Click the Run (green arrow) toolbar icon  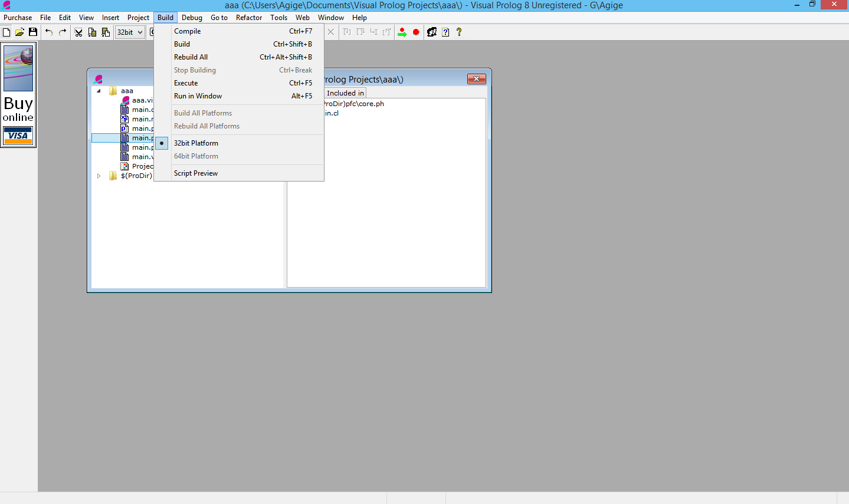(x=402, y=32)
